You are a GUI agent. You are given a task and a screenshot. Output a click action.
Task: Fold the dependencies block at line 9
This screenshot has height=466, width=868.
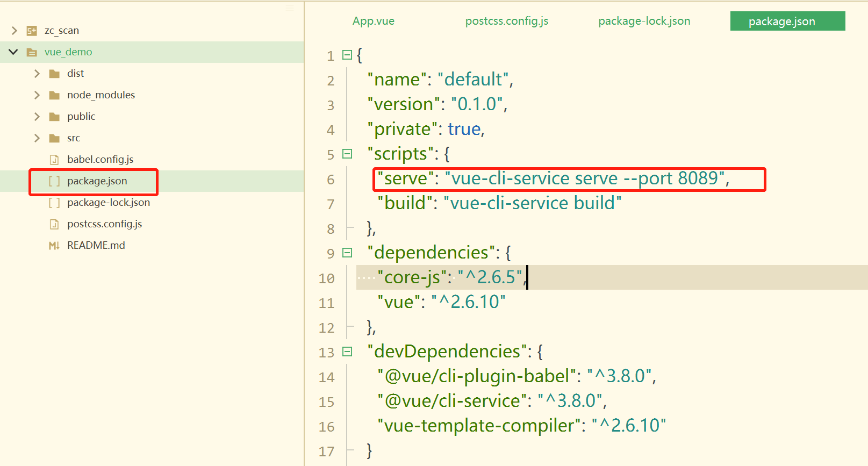(x=347, y=253)
